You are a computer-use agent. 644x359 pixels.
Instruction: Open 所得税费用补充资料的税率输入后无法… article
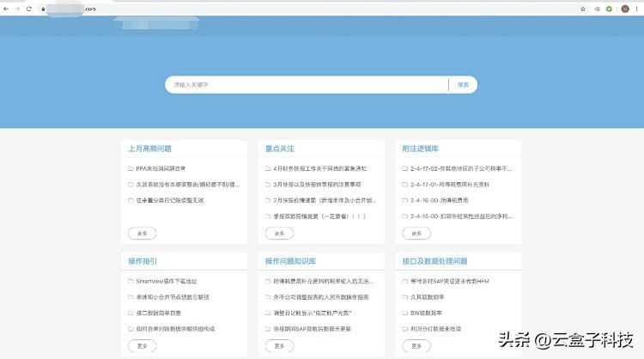(324, 281)
